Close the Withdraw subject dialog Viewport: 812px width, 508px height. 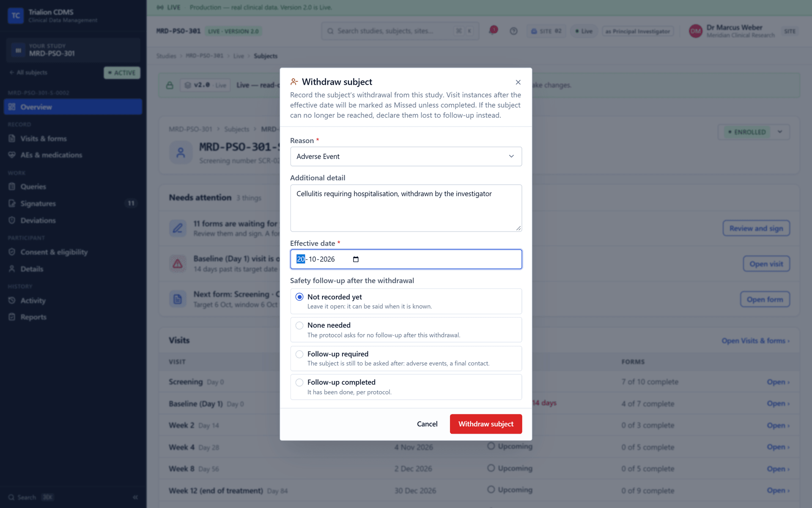coord(518,82)
